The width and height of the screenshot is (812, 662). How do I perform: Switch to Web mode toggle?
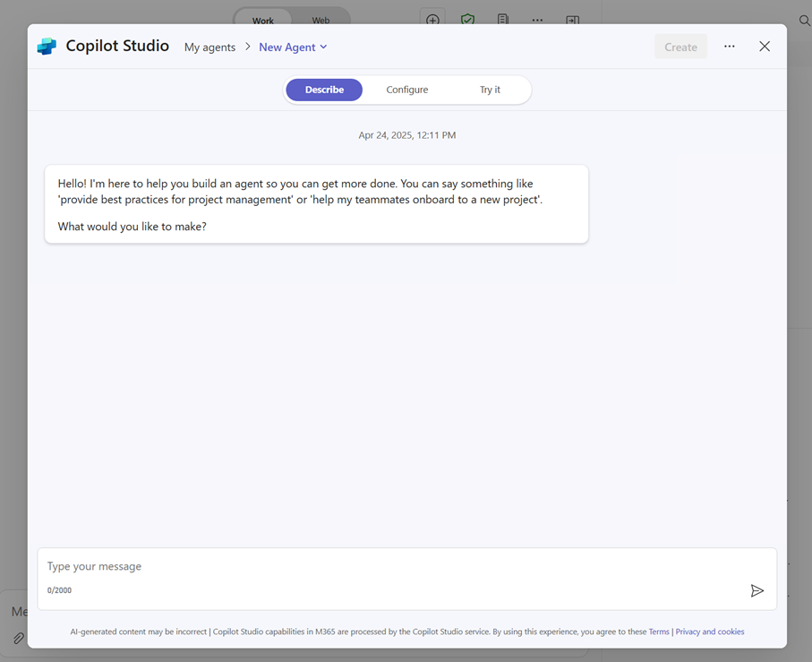(321, 20)
